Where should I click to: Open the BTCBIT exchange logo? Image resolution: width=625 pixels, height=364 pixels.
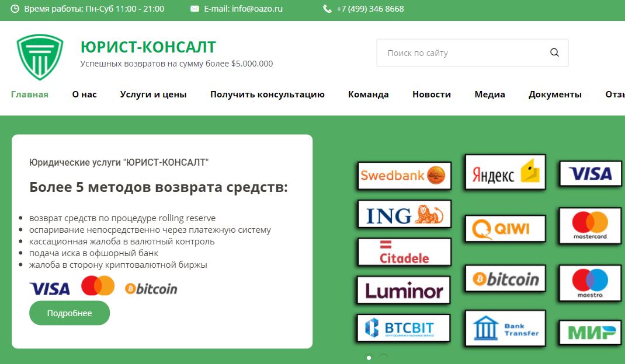click(x=404, y=328)
